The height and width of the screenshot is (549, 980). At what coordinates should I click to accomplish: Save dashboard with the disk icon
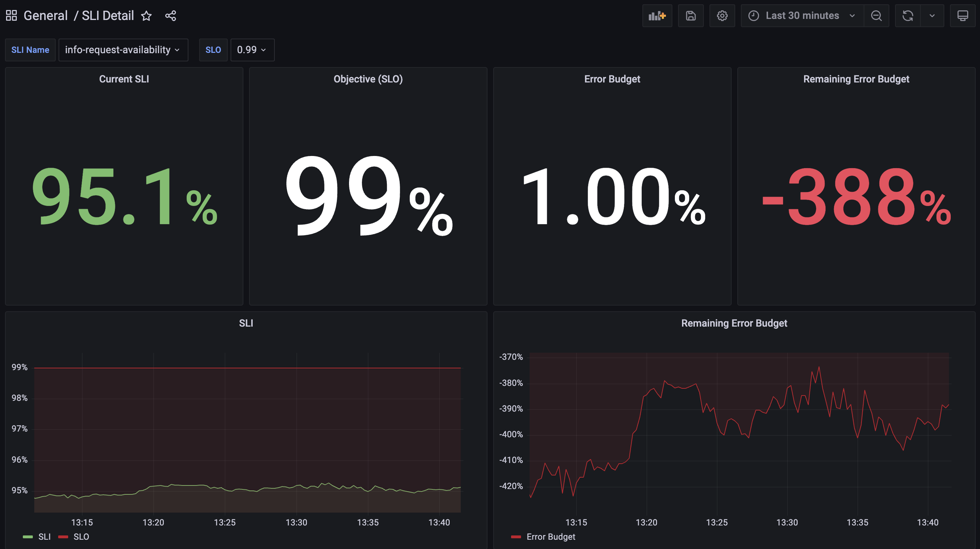[691, 16]
